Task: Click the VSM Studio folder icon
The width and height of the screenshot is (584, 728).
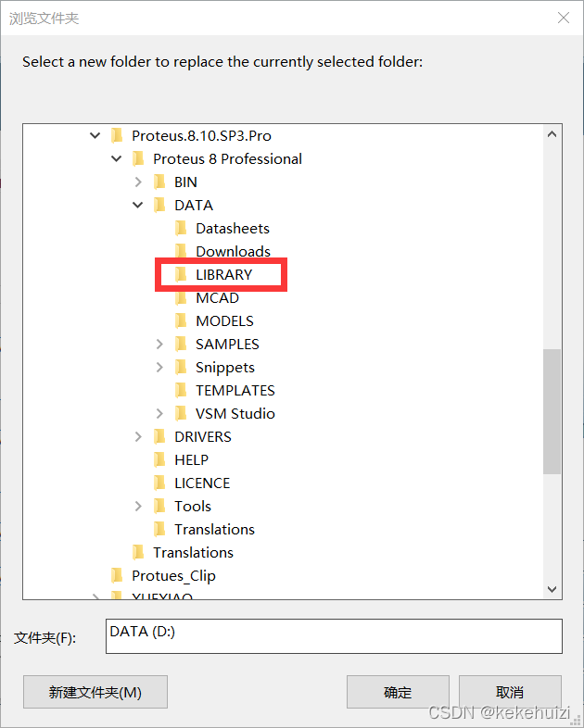Action: (x=181, y=413)
